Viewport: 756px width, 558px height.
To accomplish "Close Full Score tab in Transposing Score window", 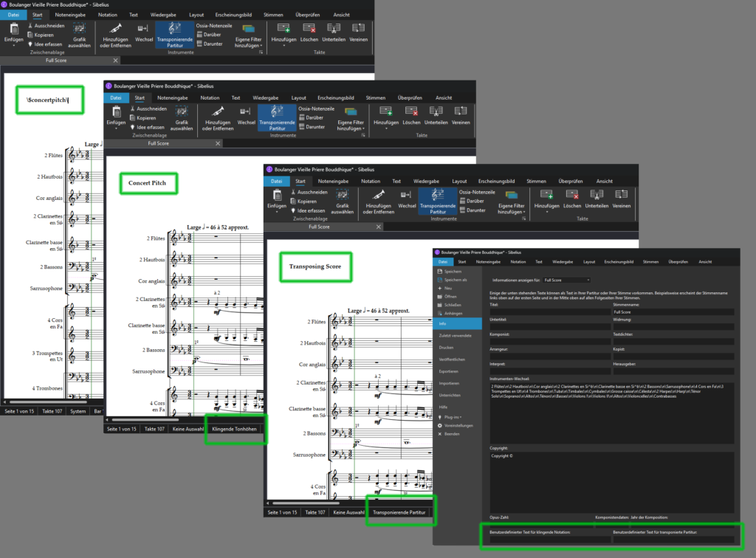I will (x=379, y=227).
